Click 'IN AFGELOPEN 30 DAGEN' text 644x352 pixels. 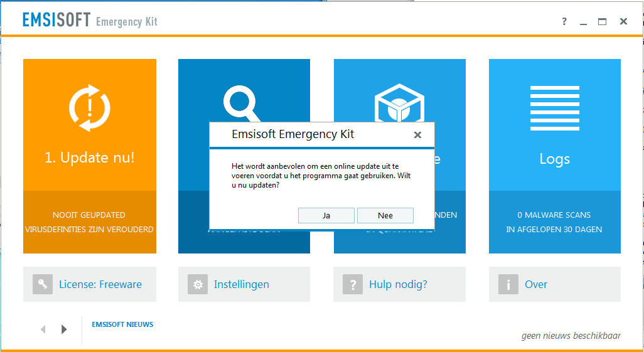click(x=554, y=229)
